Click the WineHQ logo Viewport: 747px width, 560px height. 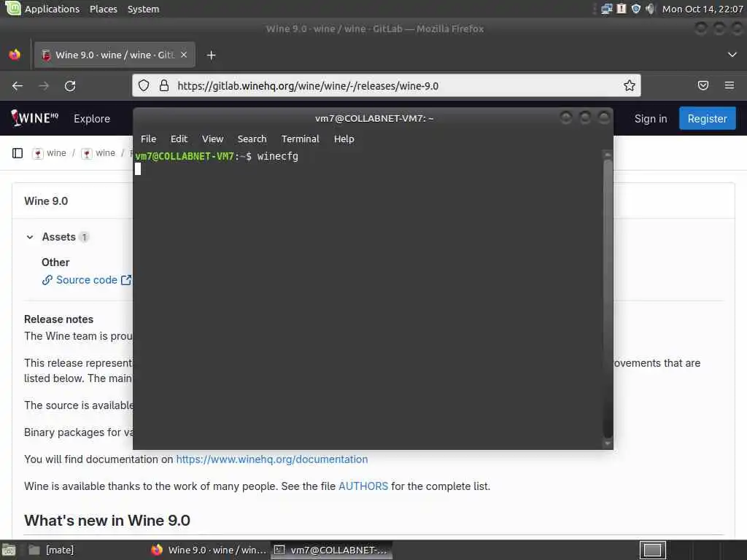click(x=35, y=117)
